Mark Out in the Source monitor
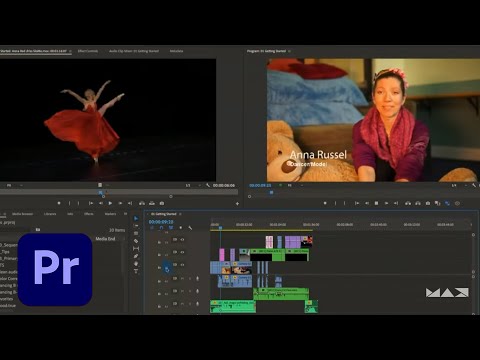 pyautogui.click(x=79, y=203)
